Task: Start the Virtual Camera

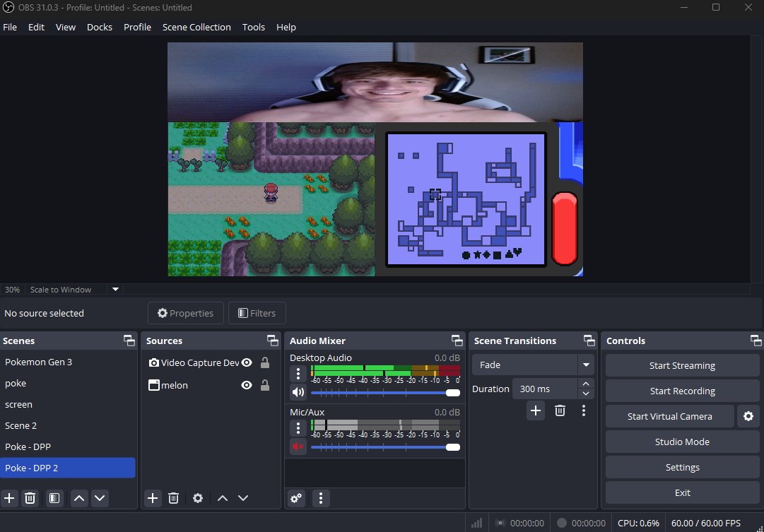Action: coord(669,416)
